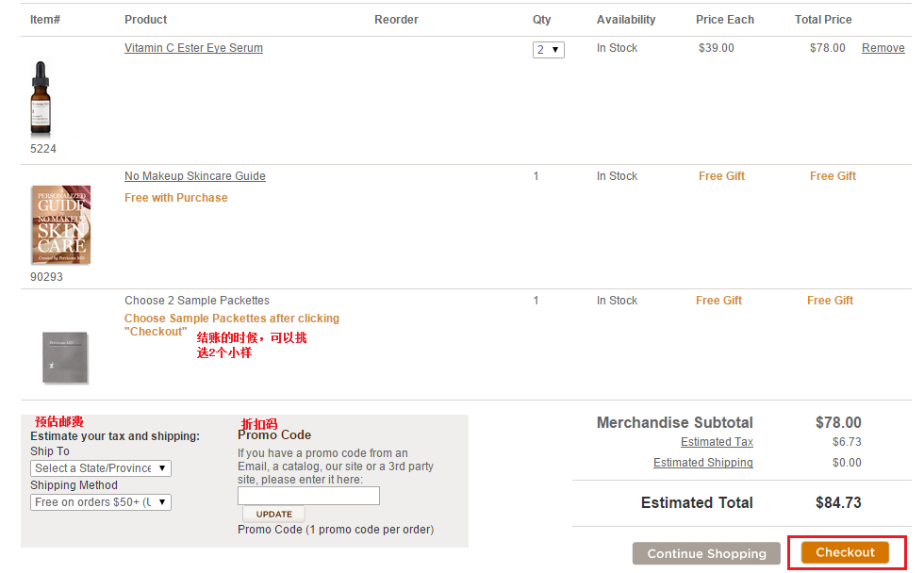Click the UPDATE promo code button
This screenshot has width=924, height=573.
pyautogui.click(x=274, y=515)
